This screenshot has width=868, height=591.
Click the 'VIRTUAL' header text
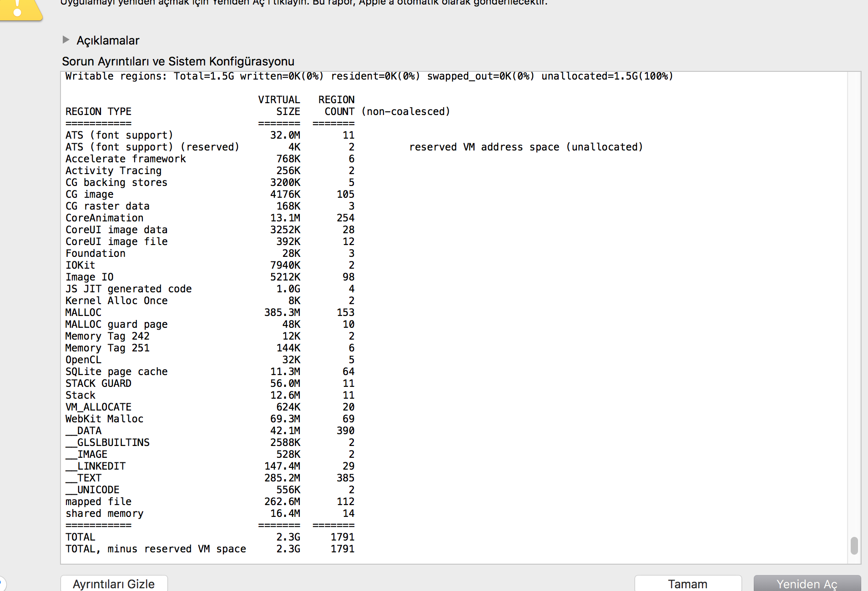click(x=279, y=100)
